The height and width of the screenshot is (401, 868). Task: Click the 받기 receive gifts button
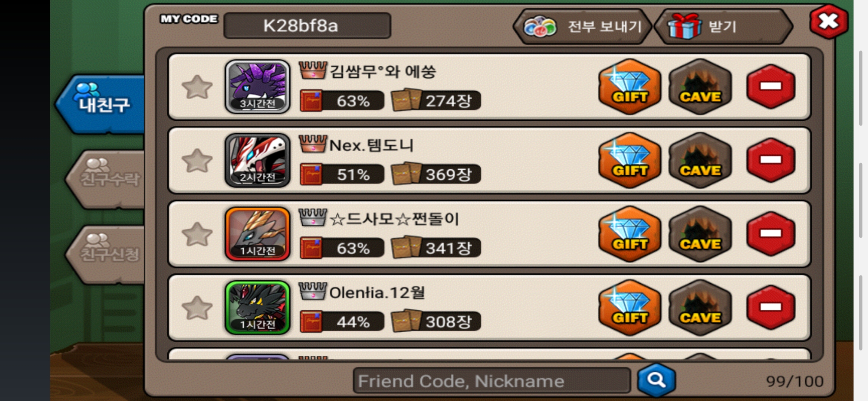[723, 26]
